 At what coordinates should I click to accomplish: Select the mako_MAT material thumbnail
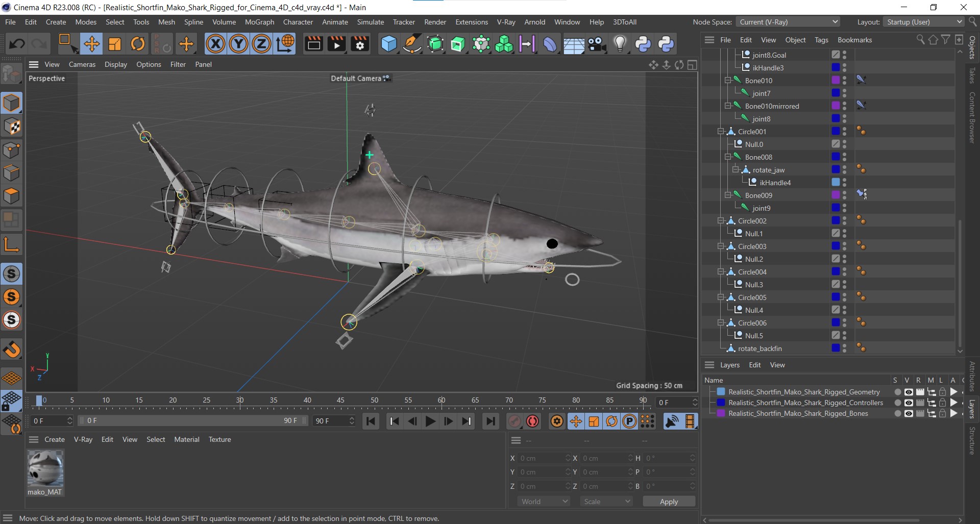(x=45, y=468)
